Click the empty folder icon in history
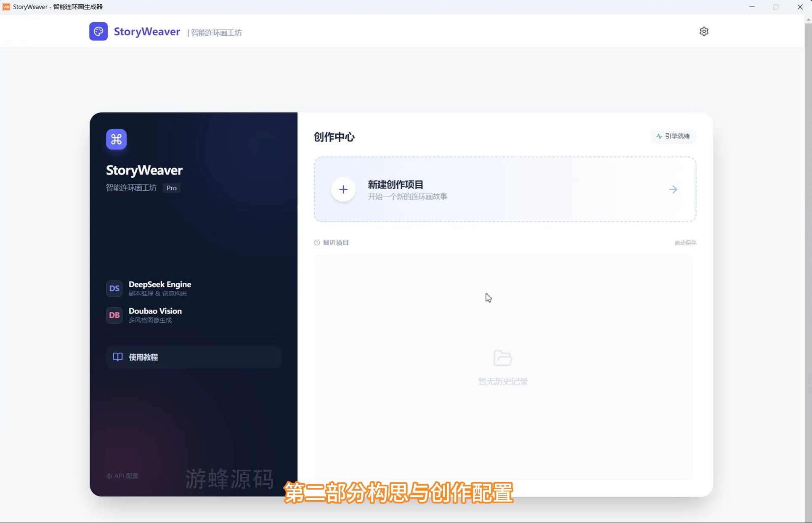 502,358
